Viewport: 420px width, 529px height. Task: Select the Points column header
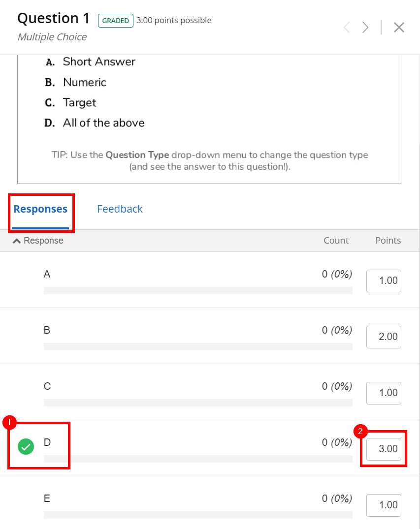click(388, 240)
